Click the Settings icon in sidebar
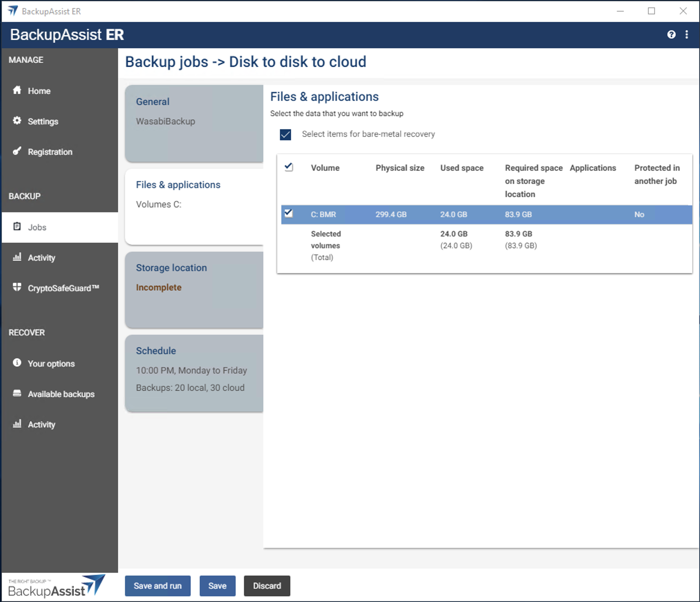The image size is (700, 602). pos(18,121)
